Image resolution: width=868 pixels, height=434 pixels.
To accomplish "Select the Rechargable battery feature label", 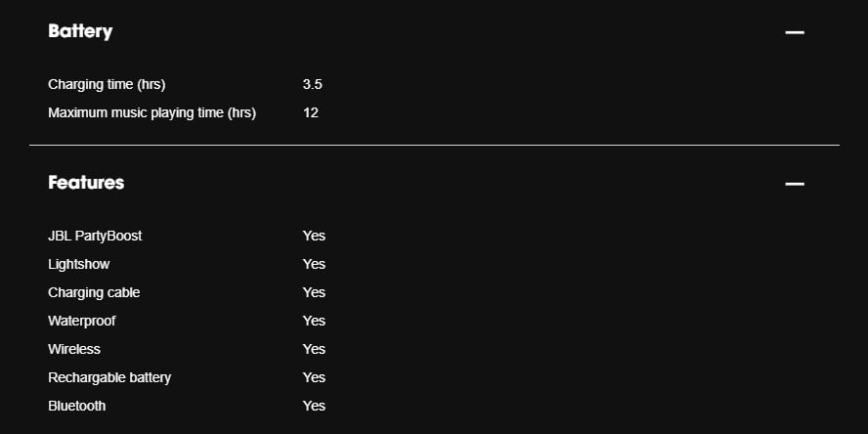I will click(109, 377).
